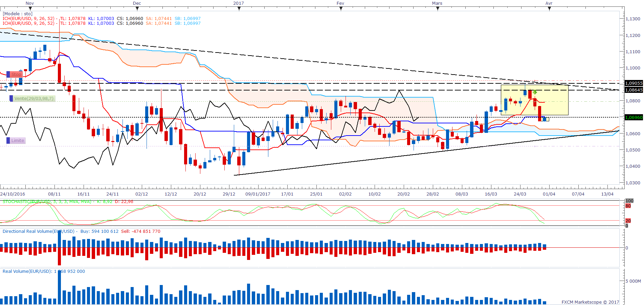This screenshot has height=305, width=644.
Task: Click the 1,1200 price axis label
Action: (x=633, y=36)
